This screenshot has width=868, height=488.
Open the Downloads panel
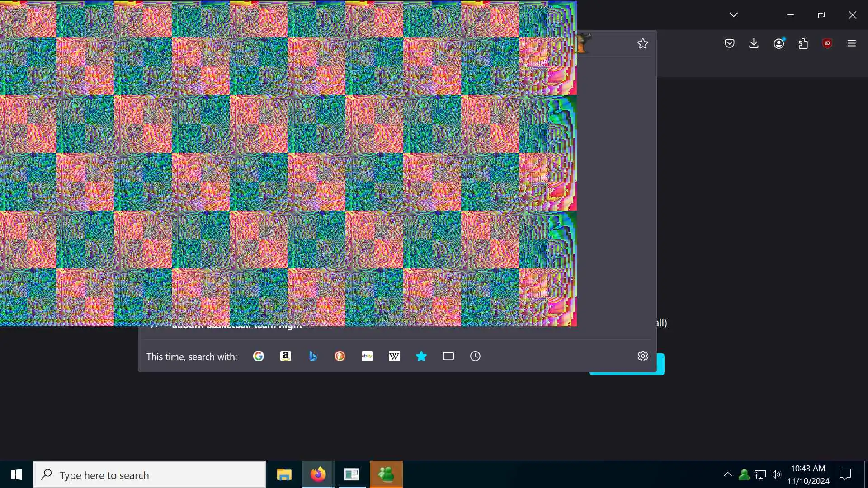click(x=754, y=44)
